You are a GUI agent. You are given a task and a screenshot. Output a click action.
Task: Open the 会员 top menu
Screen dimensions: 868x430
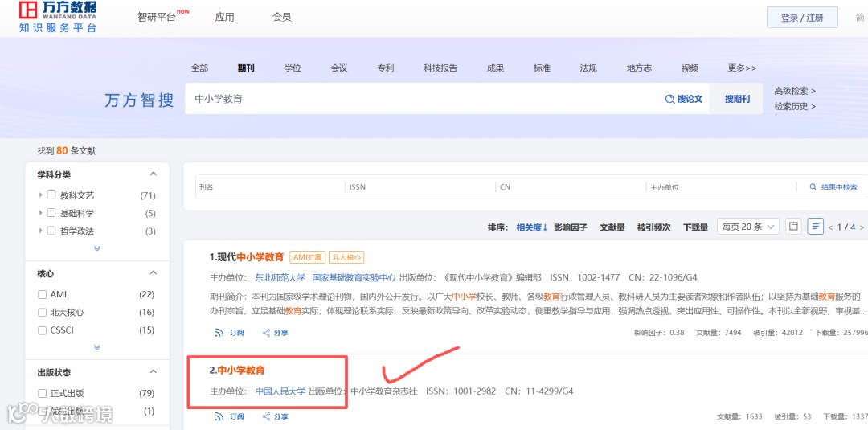pyautogui.click(x=282, y=17)
